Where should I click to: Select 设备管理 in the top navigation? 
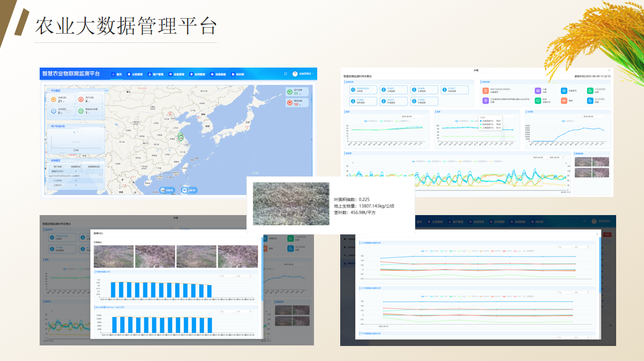click(176, 74)
